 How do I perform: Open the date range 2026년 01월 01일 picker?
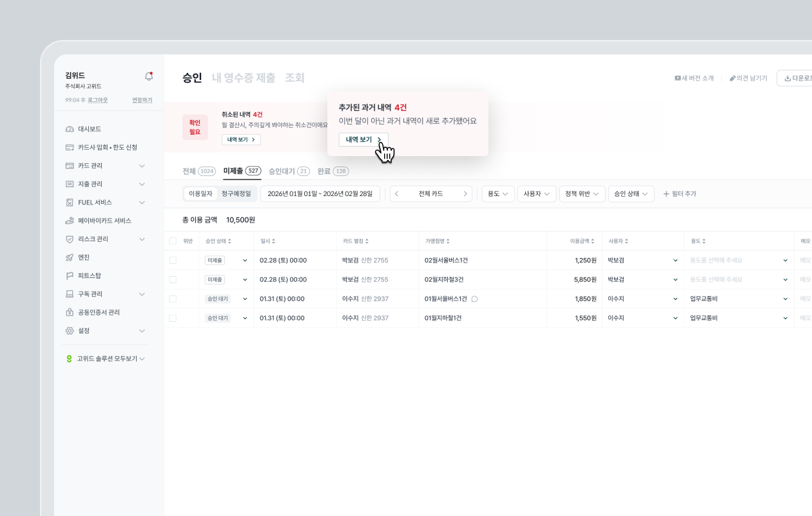point(320,193)
